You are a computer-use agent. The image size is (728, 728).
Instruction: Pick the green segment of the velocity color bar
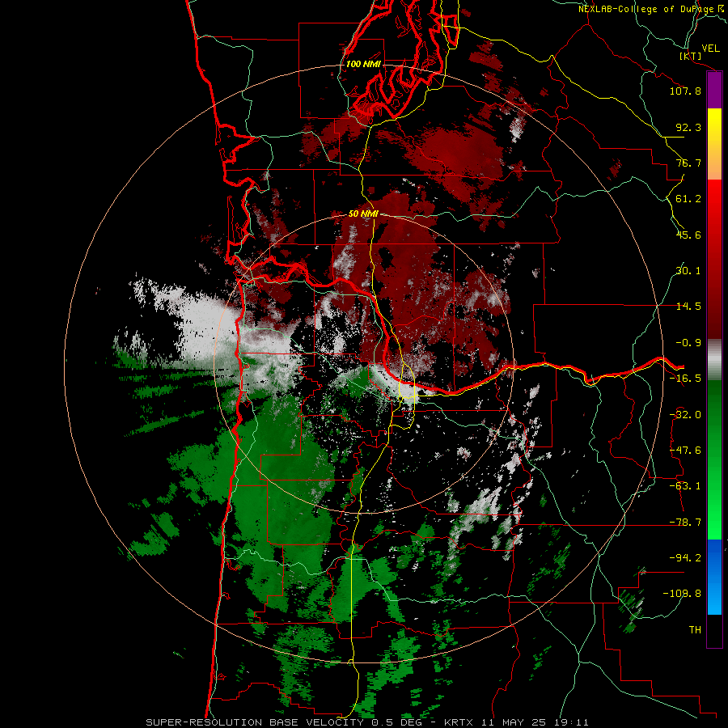714,459
